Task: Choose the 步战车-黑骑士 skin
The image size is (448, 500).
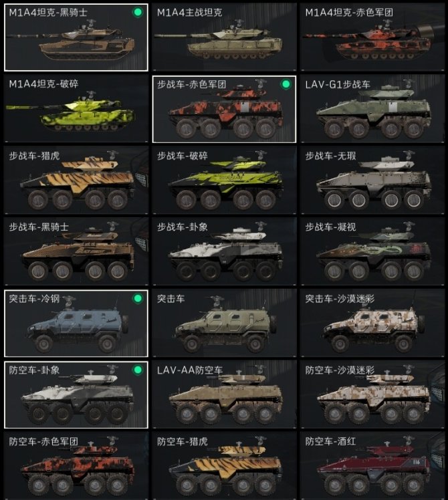Action: [x=76, y=252]
